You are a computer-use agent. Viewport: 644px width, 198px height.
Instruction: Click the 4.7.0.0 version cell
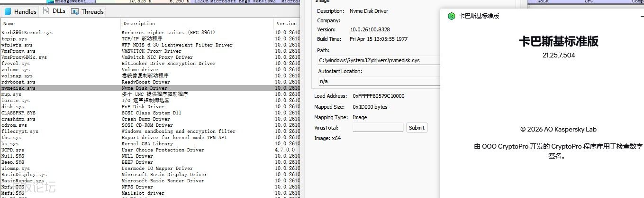[284, 150]
